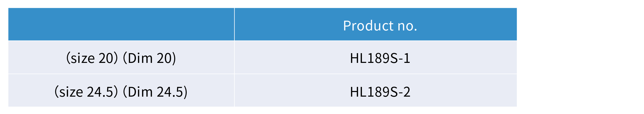This screenshot has height=114, width=644.
Task: Click the word Dim in first data row
Action: (x=140, y=58)
